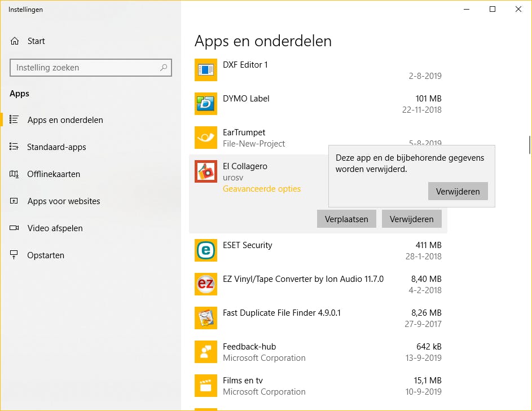Click the date 2-8-2019

point(425,76)
